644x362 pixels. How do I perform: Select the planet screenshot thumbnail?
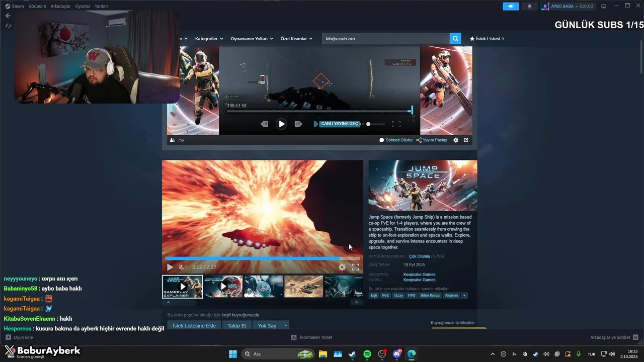pos(263,287)
